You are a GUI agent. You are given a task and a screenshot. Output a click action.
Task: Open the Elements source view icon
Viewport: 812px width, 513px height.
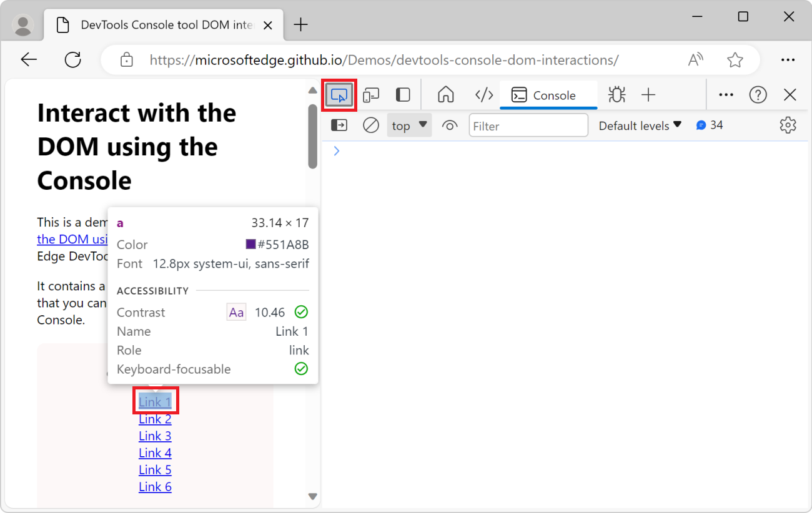coord(483,94)
